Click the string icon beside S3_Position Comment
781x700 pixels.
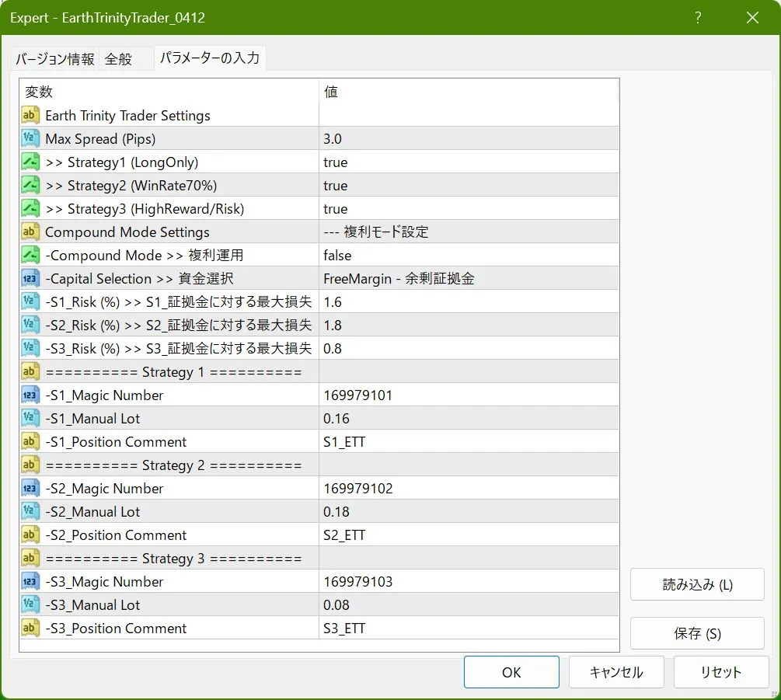coord(31,629)
